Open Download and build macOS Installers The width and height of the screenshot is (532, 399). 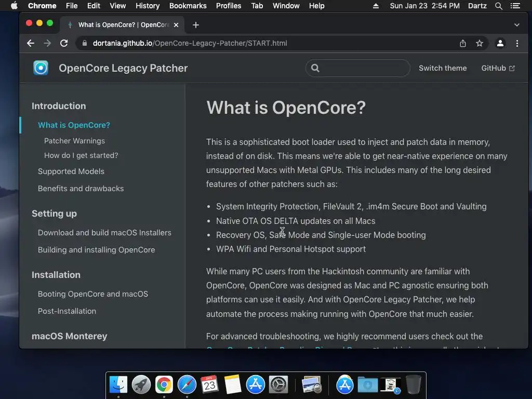pos(104,233)
